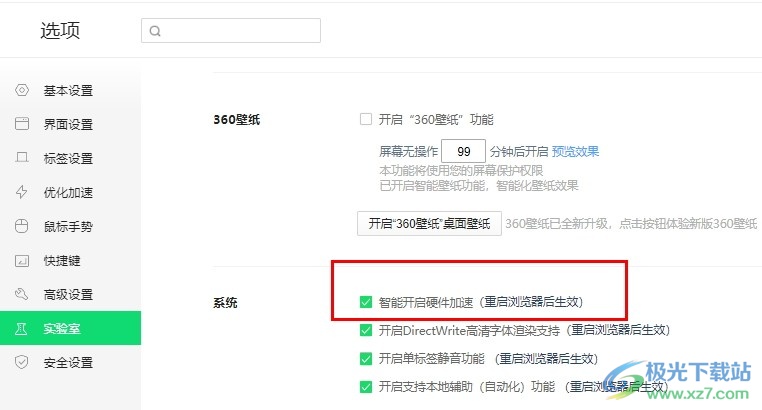Click the 高级设置 wrench icon

point(21,294)
